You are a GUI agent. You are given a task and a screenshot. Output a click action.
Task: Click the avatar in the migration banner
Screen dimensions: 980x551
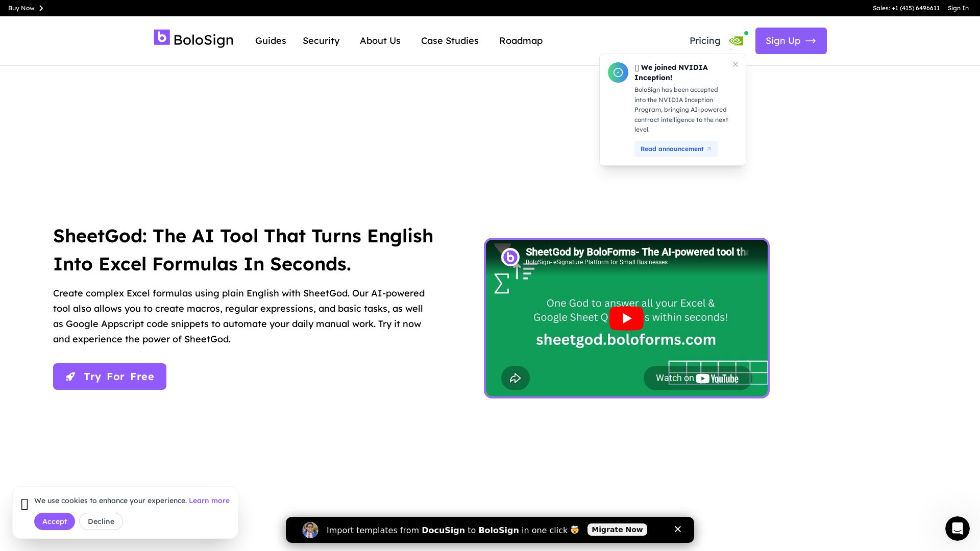pyautogui.click(x=310, y=530)
